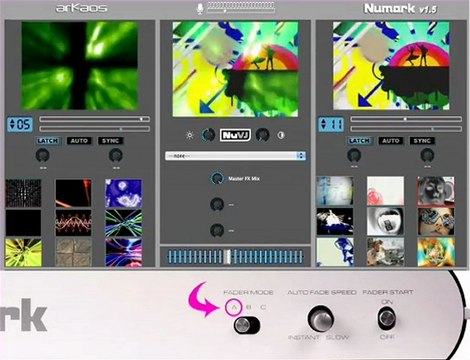The width and height of the screenshot is (470, 360).
Task: Select the yellow starburst clip
Action: 23,252
